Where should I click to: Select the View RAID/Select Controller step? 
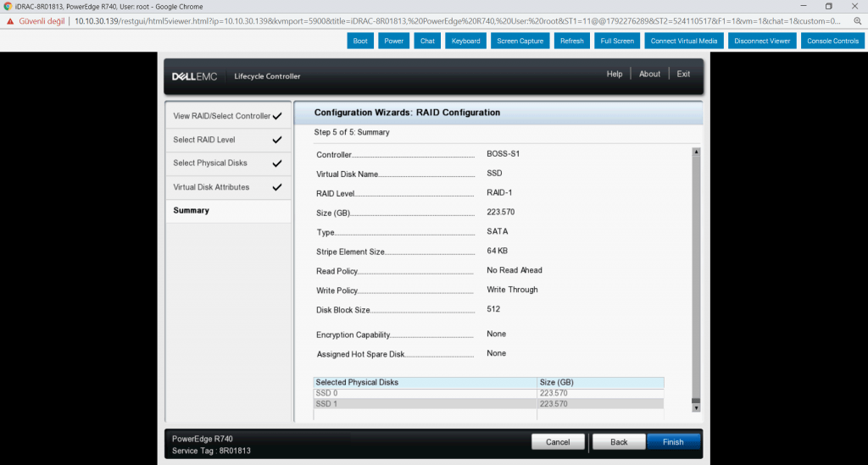coord(227,116)
